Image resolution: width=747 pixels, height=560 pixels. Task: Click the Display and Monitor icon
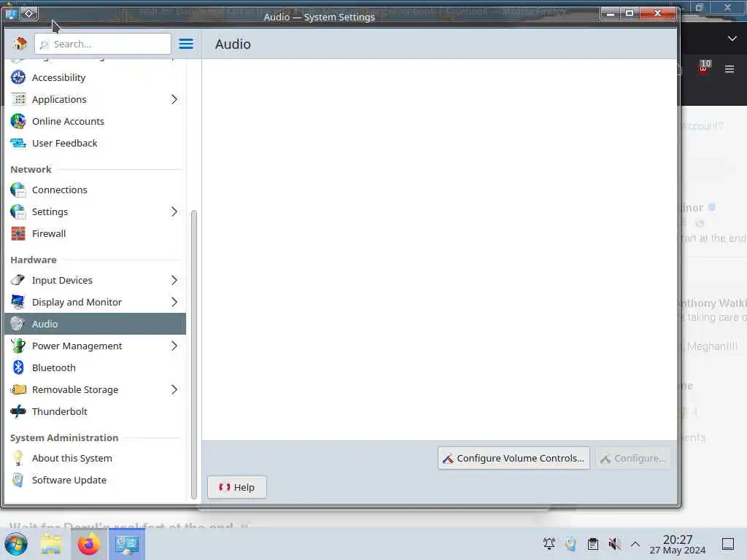click(18, 302)
